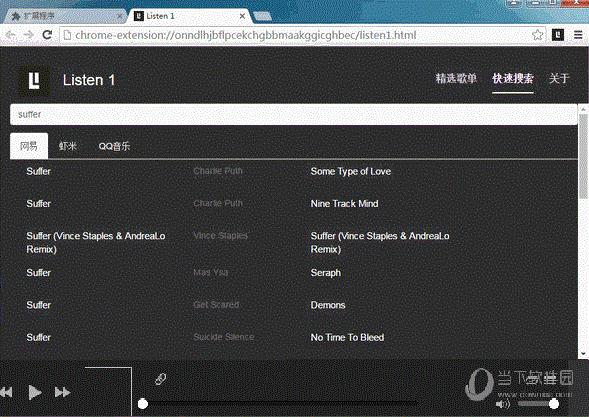The width and height of the screenshot is (589, 417).
Task: Open a new browser tab
Action: click(x=263, y=16)
